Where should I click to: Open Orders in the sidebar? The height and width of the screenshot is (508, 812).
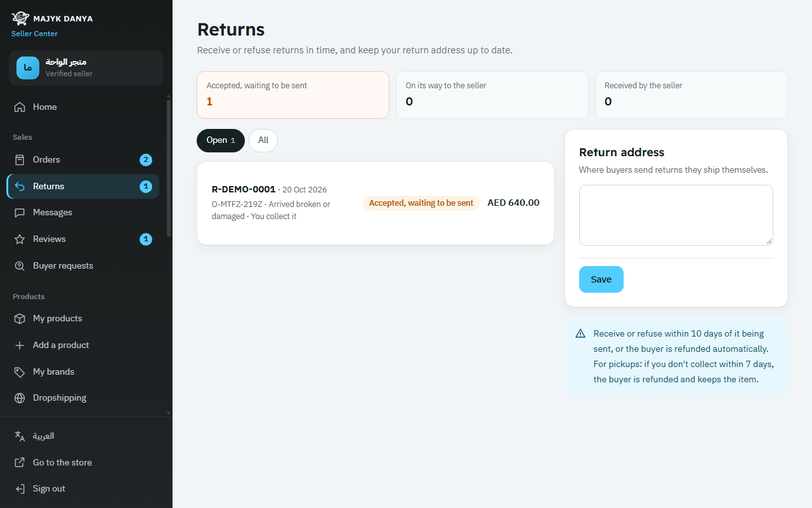click(x=82, y=160)
